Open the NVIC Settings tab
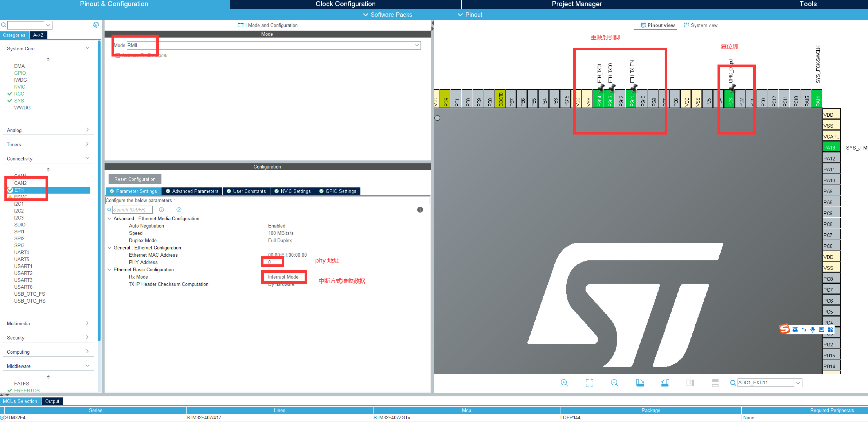868x439 pixels. 292,191
